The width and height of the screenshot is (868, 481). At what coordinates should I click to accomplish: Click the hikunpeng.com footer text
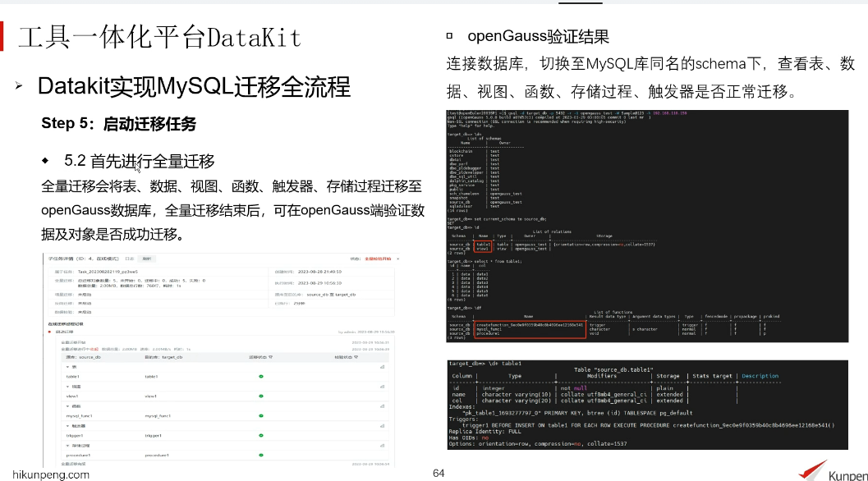point(51,474)
